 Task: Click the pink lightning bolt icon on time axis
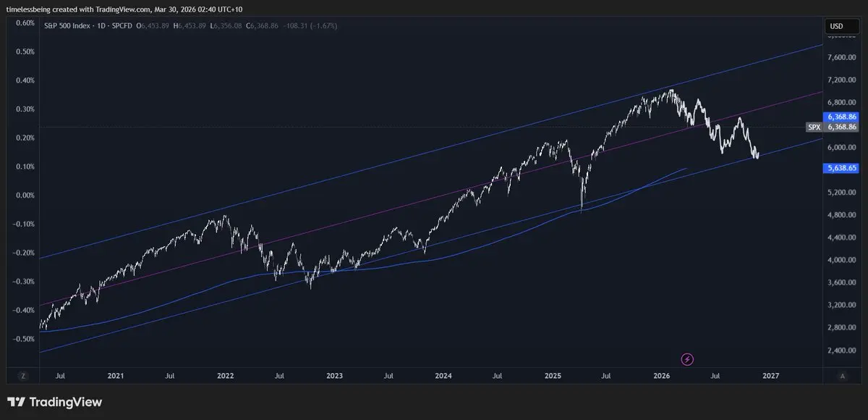688,359
